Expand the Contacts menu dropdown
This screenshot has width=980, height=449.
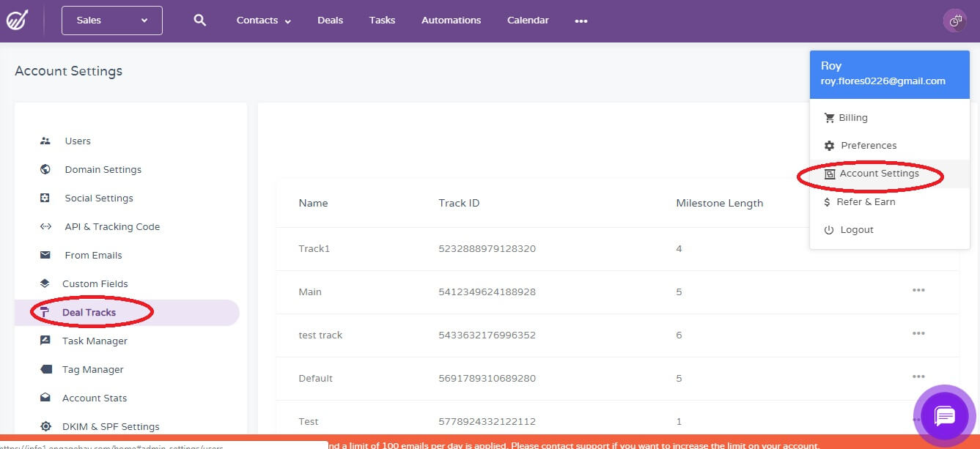[x=263, y=21]
